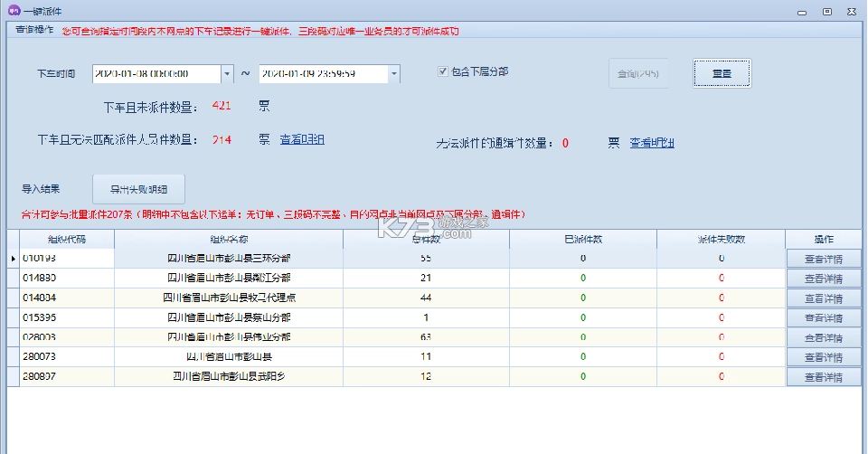The image size is (868, 454).
Task: Close the 一键派件 window
Action: point(851,11)
